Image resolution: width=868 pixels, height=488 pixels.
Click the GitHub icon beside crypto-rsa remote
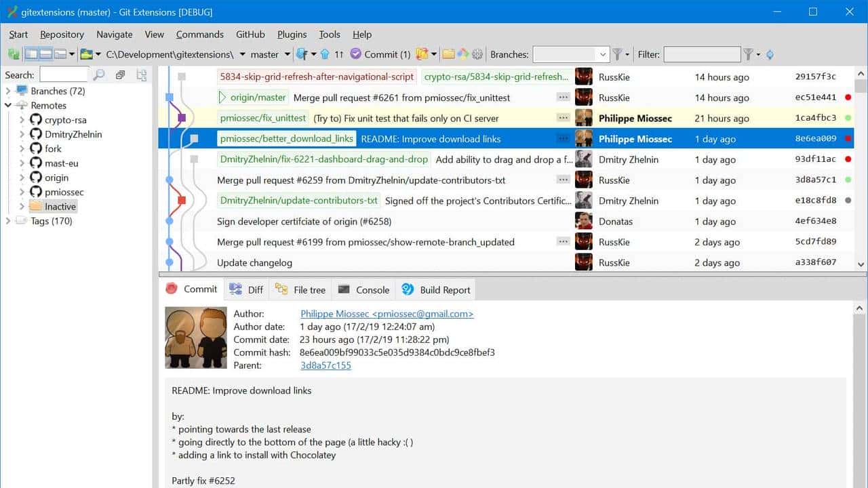click(36, 120)
